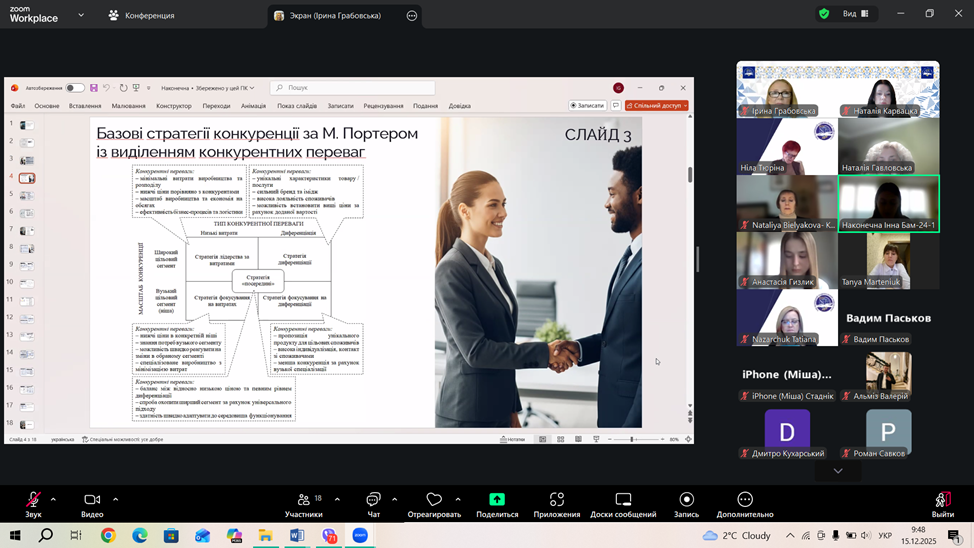
Task: Toggle the PowerPoint Автозбереження switch
Action: pos(74,88)
